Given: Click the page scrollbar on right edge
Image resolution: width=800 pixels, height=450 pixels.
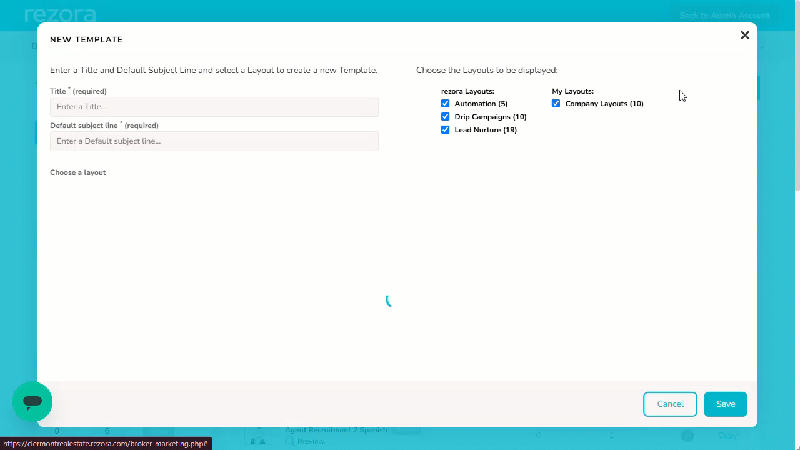Looking at the screenshot, I should coord(797,97).
